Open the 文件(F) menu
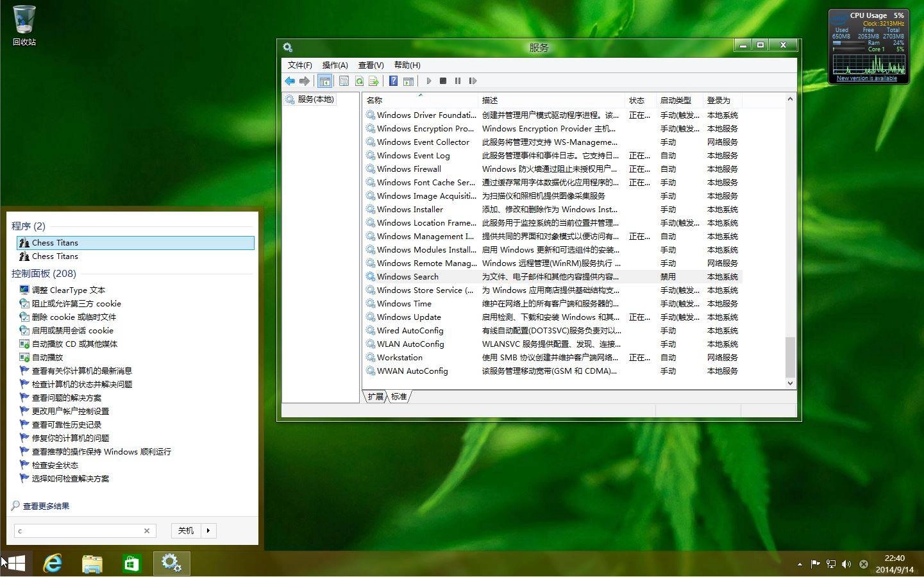924x577 pixels. click(299, 65)
